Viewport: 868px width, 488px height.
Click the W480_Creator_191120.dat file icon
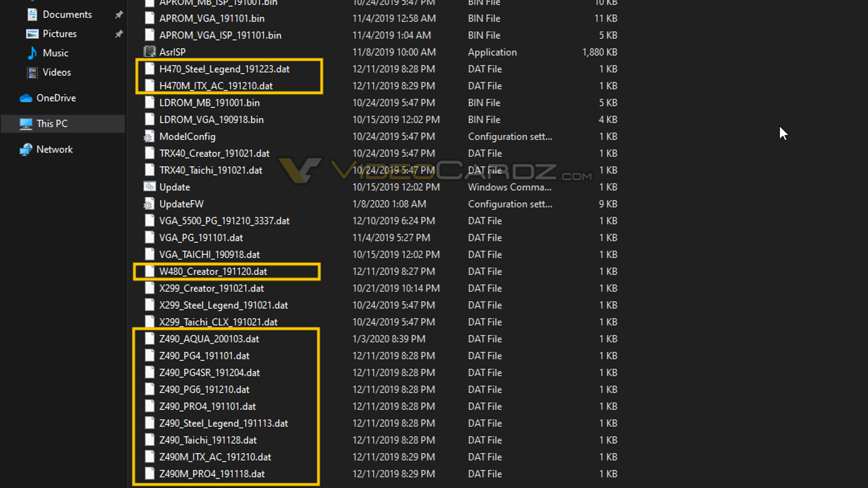(150, 271)
